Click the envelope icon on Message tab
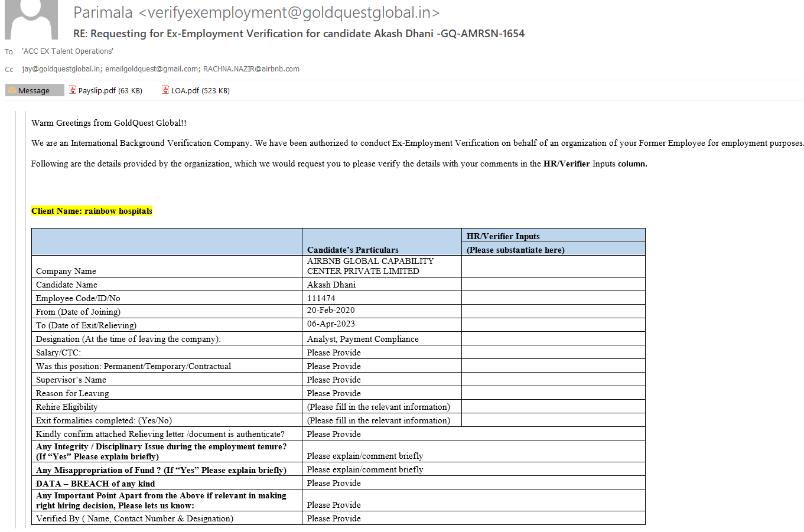Screen dimensions: 804x532 [x=12, y=90]
